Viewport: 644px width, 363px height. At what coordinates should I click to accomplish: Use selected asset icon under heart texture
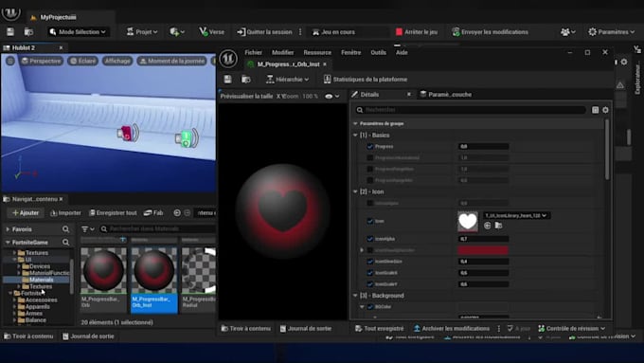487,226
